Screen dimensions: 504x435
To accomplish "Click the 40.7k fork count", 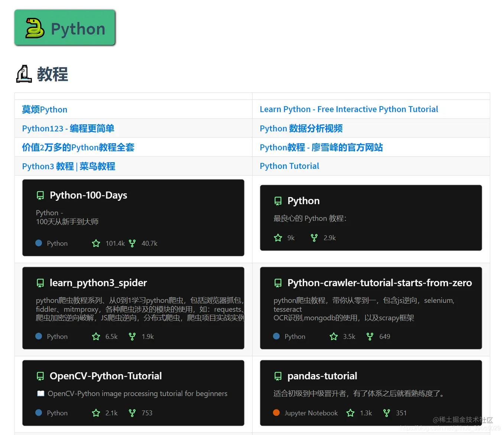I will [149, 243].
